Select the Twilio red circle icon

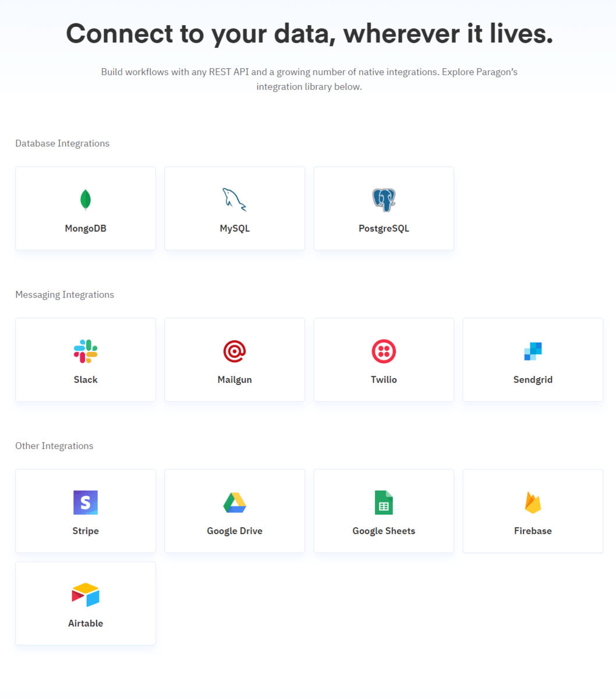tap(384, 351)
